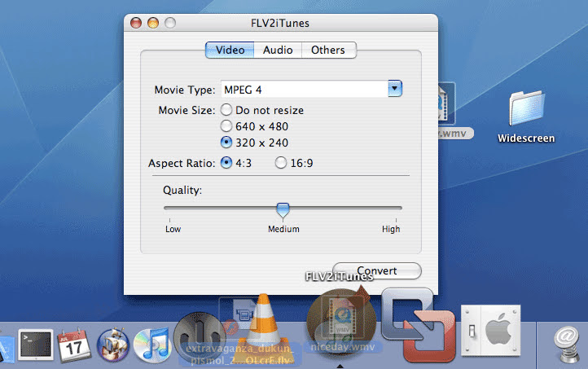The width and height of the screenshot is (588, 369).
Task: Click the niceday.wmv file label
Action: [x=342, y=347]
